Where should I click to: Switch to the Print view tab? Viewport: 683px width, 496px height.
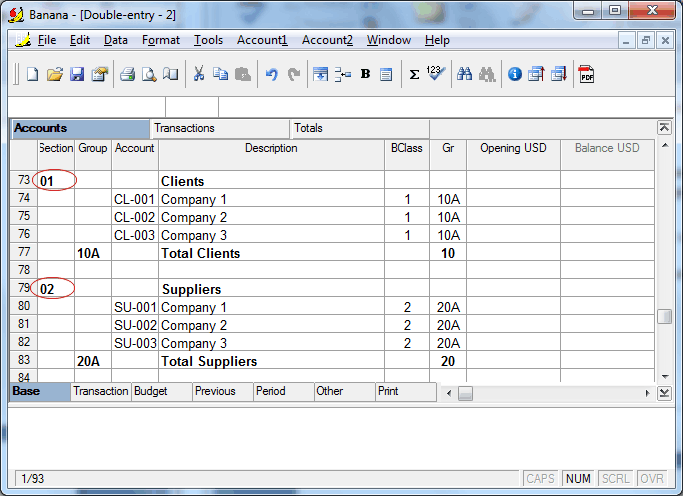coord(406,391)
